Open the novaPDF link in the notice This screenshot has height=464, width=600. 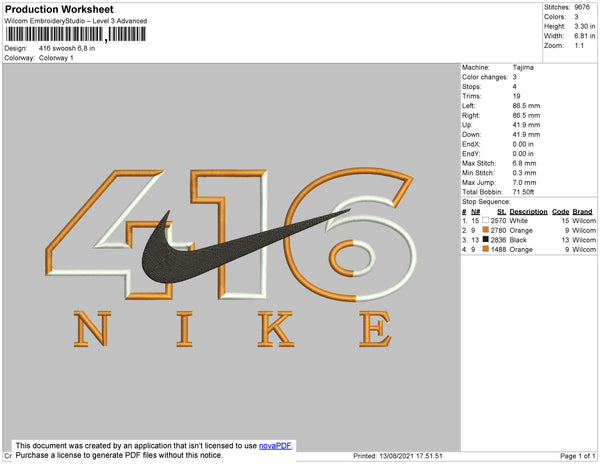(275, 446)
